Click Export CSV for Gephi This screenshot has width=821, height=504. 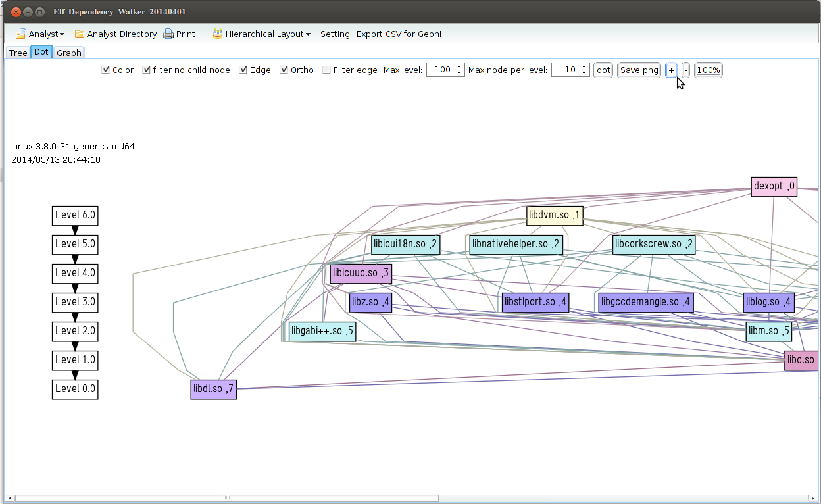click(x=399, y=34)
